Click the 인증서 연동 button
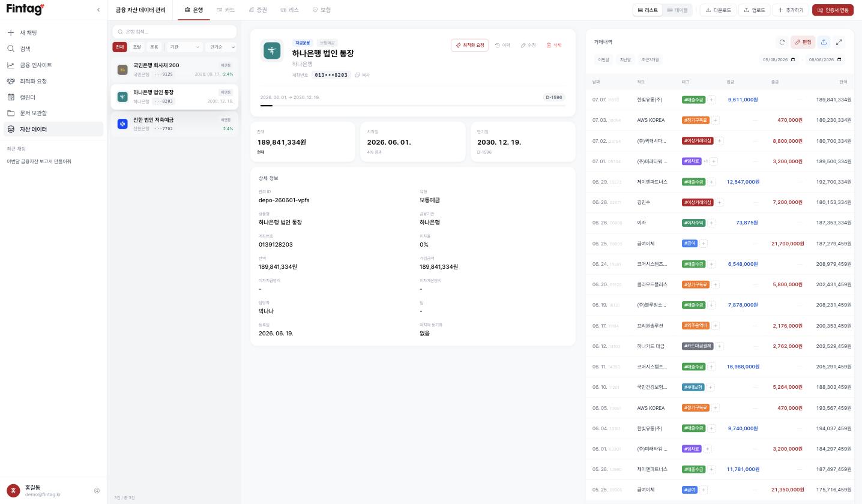862x504 pixels. pos(833,10)
